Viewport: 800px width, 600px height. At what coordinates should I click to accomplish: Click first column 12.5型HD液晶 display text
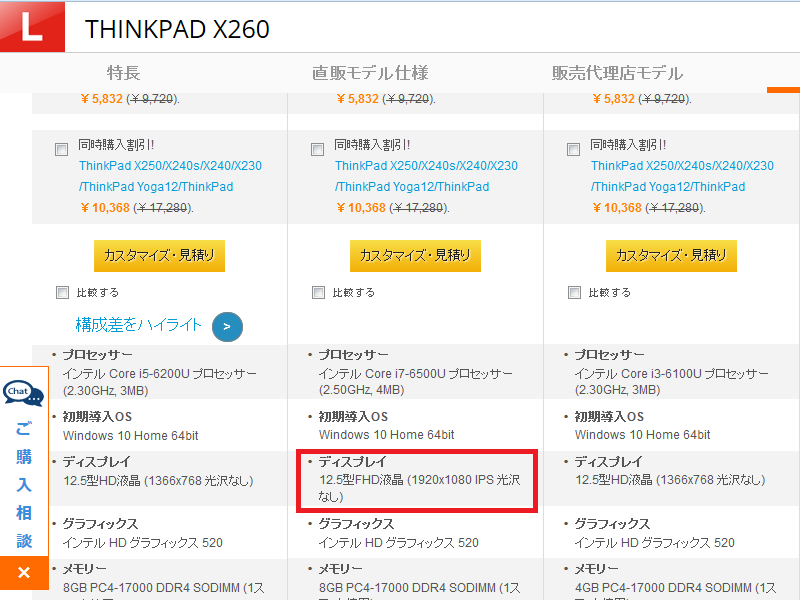tap(158, 481)
